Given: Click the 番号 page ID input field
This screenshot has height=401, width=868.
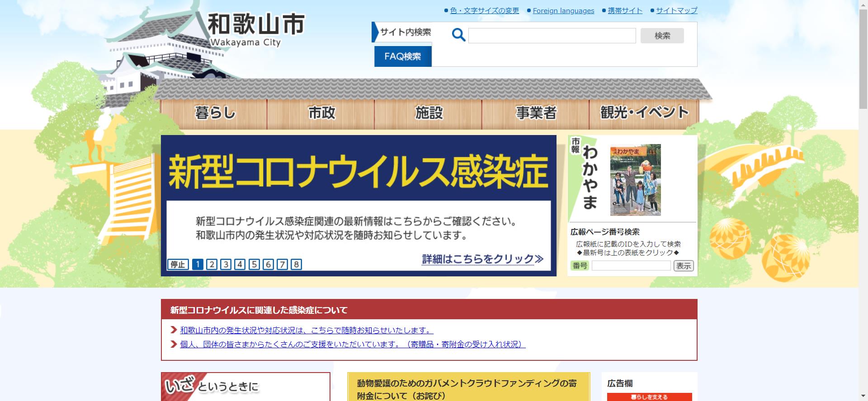Looking at the screenshot, I should (x=631, y=266).
